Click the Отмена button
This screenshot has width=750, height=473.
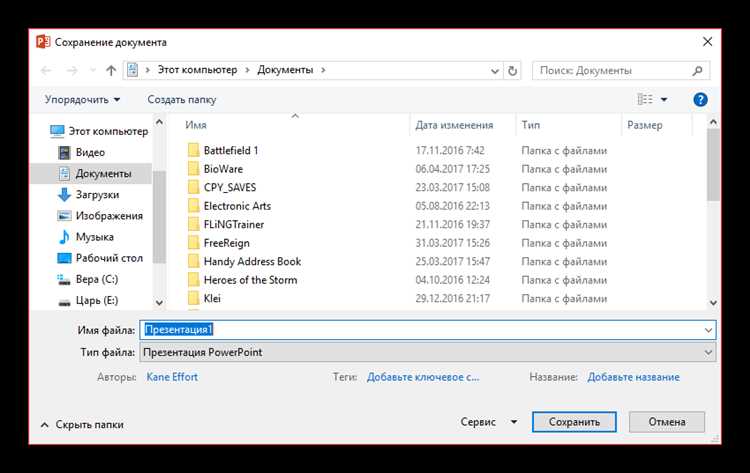click(x=667, y=422)
